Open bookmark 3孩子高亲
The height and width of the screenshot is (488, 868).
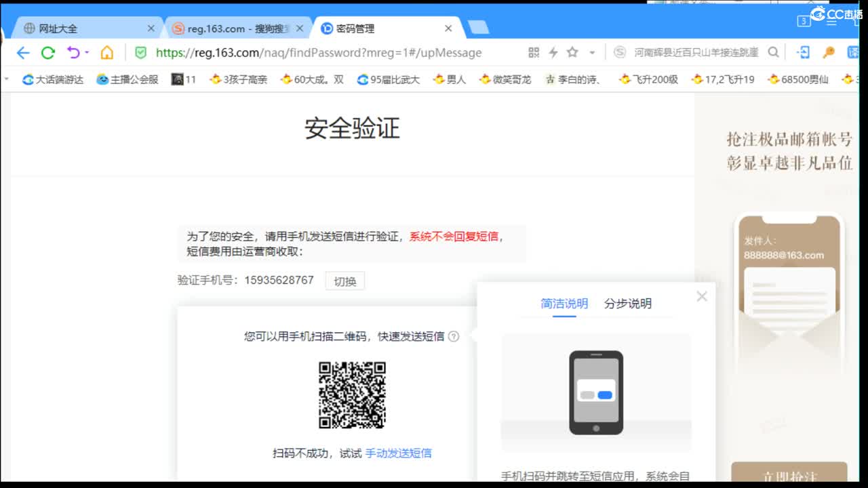coord(239,79)
